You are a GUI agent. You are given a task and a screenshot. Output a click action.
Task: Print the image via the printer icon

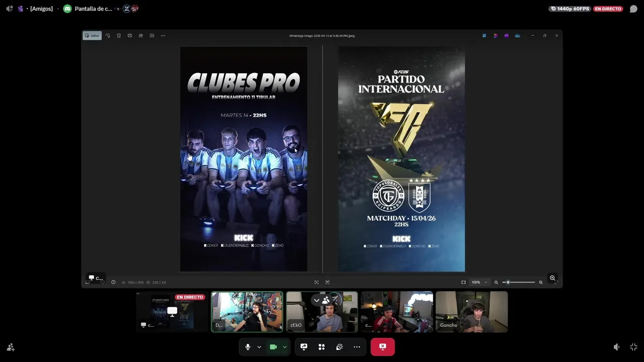[130, 36]
